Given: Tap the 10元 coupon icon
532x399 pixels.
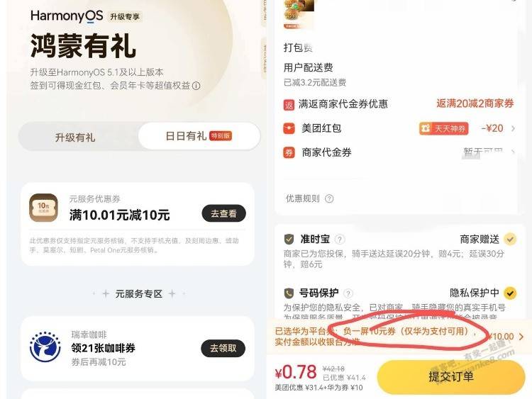Looking at the screenshot, I should tap(43, 208).
